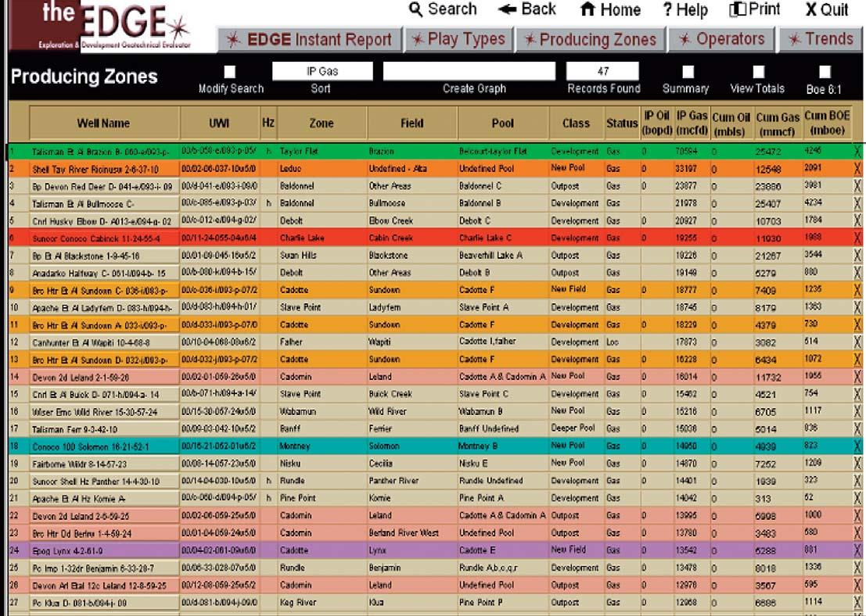Remove row 9 Sundown C- with X
Screen dimensions: 866x616
(x=857, y=290)
